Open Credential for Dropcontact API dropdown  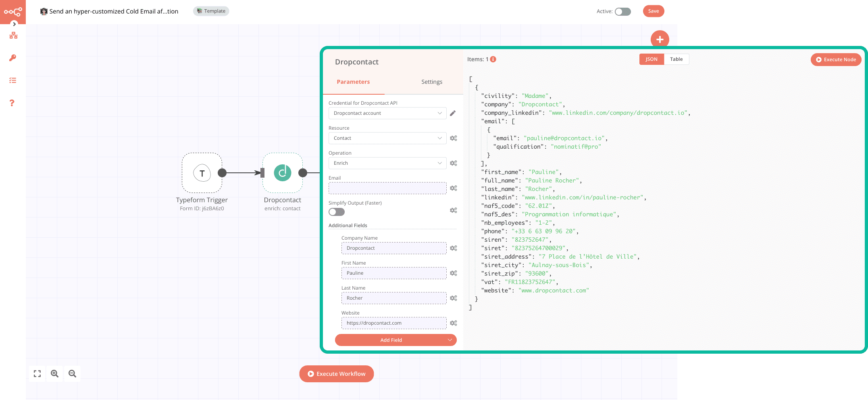387,113
